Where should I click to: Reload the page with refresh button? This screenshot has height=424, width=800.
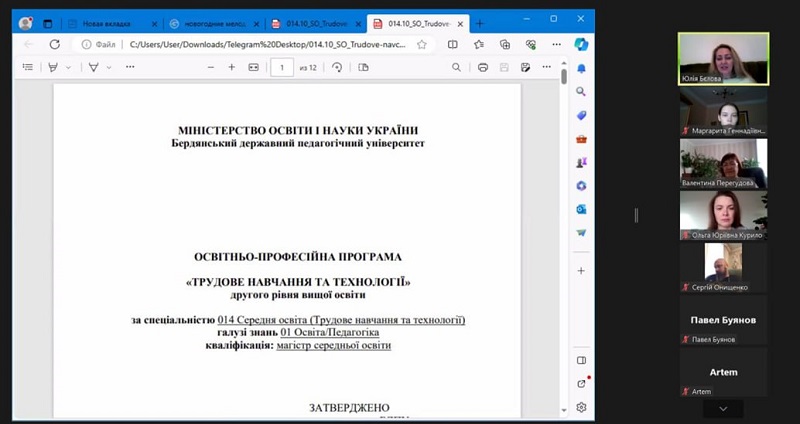click(x=55, y=44)
